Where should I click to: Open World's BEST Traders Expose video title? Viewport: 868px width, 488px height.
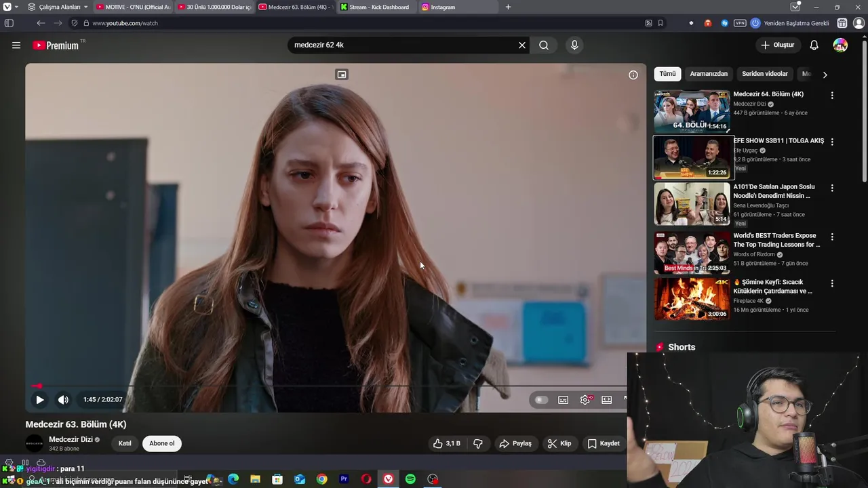[776, 240]
